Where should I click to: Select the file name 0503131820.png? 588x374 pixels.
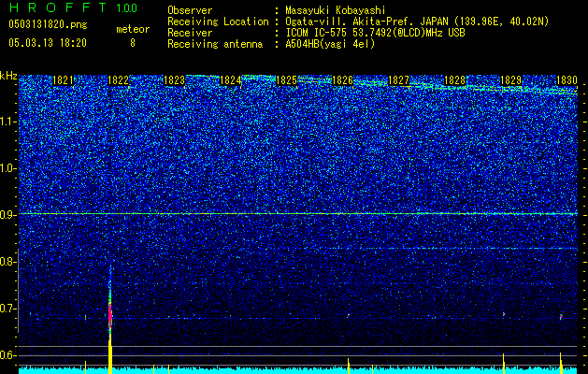coord(48,24)
